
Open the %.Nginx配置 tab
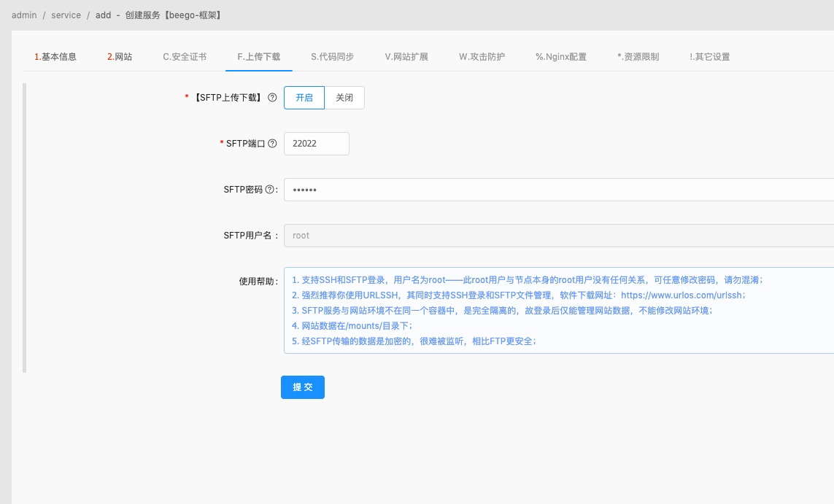coord(561,57)
